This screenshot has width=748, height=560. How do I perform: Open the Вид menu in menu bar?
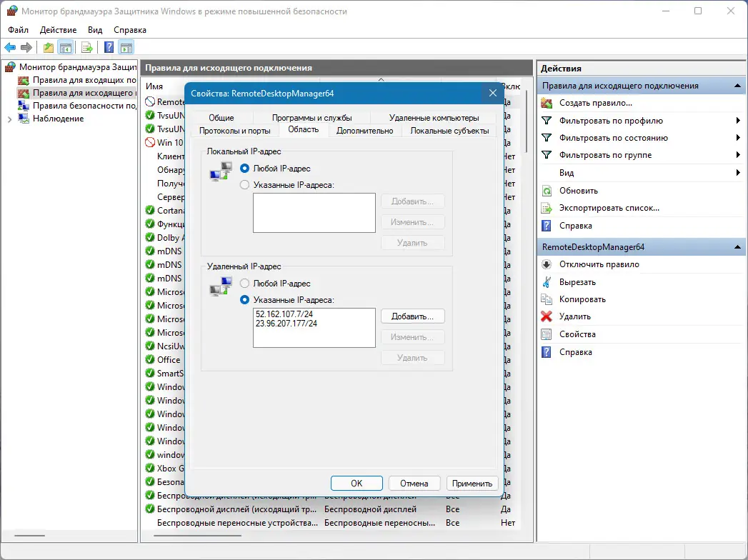click(x=95, y=29)
